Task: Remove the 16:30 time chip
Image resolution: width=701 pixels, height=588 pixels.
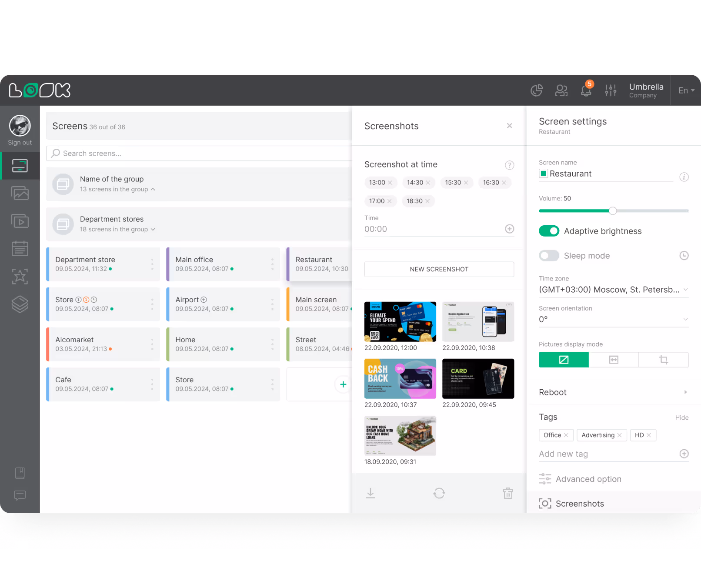Action: click(x=504, y=183)
